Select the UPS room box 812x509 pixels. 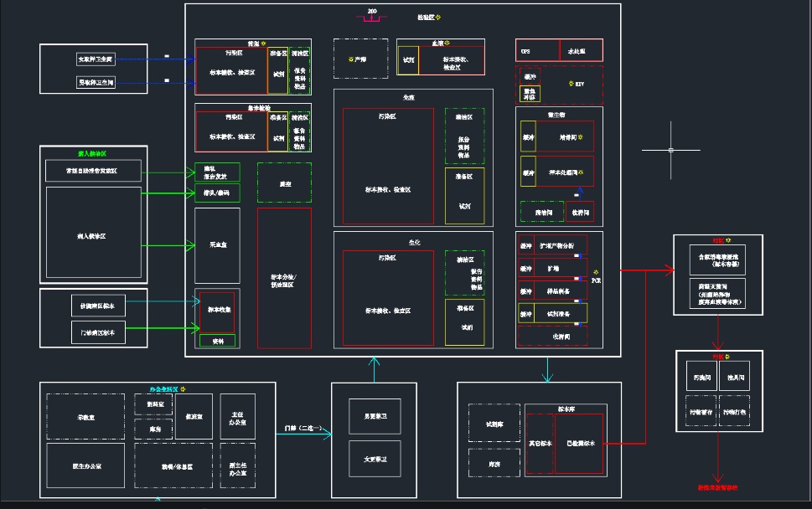coord(536,50)
